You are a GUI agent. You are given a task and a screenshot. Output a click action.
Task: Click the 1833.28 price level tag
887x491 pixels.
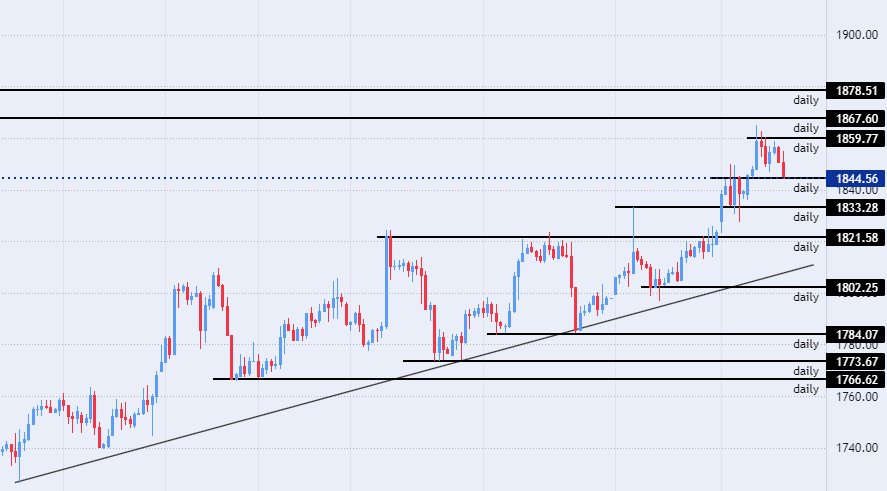coord(858,207)
